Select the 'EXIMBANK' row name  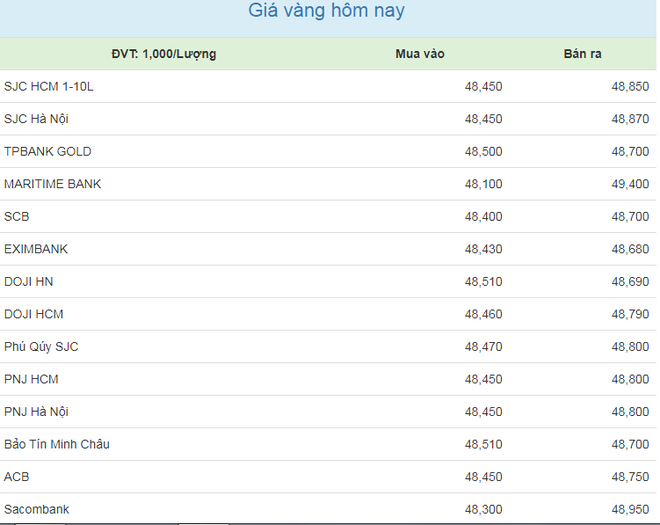36,249
